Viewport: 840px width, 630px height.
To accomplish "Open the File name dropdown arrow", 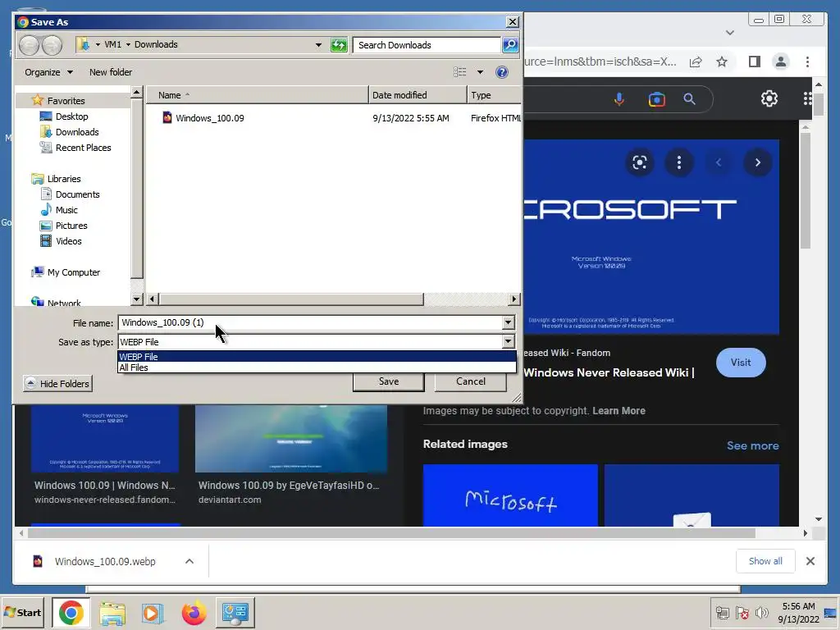I will (508, 322).
